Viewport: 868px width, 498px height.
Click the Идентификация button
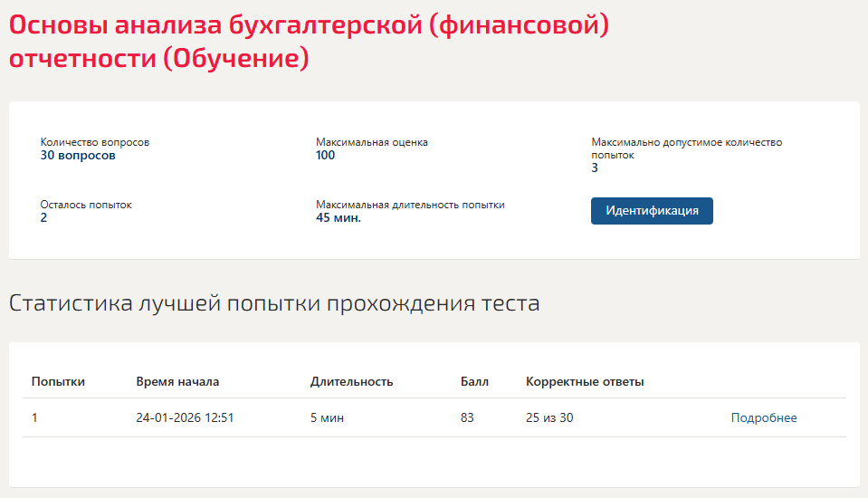pyautogui.click(x=652, y=211)
